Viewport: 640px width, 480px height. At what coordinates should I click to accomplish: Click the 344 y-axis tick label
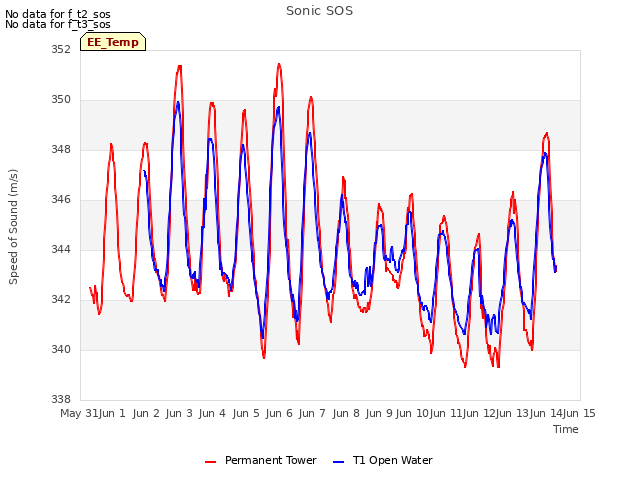[x=61, y=249]
